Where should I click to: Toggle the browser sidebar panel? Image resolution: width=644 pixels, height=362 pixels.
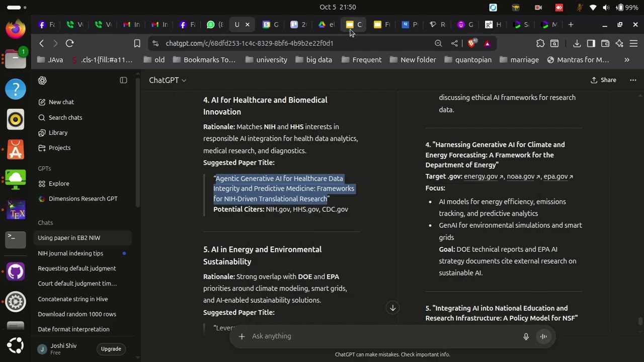591,44
